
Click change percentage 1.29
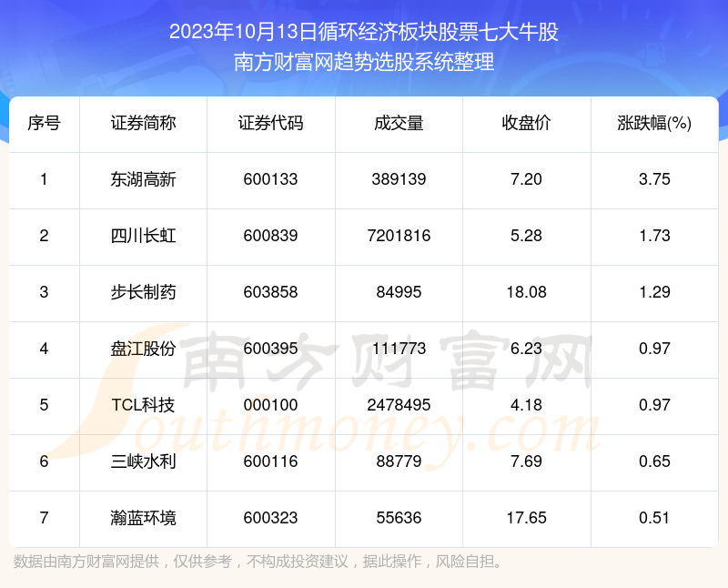point(654,292)
